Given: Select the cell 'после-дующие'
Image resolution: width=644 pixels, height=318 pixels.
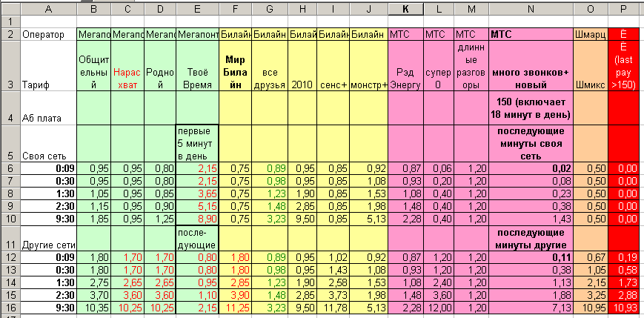Looking at the screenshot, I should click(x=197, y=238).
